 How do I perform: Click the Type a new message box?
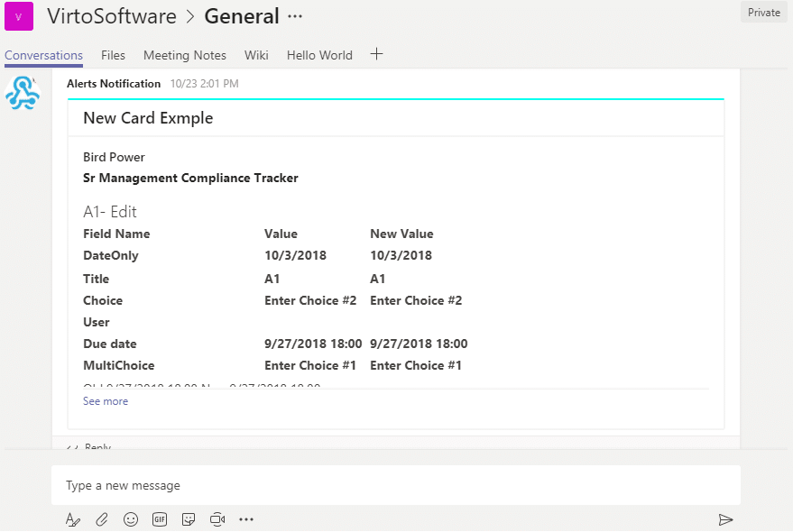click(395, 485)
